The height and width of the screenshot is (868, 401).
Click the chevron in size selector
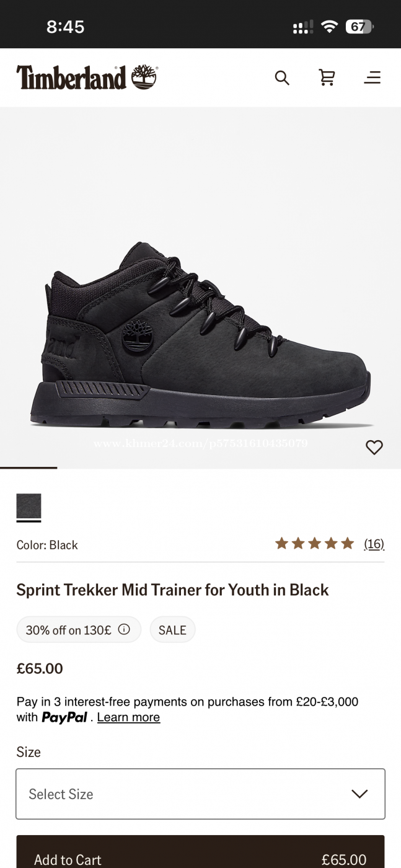point(359,794)
